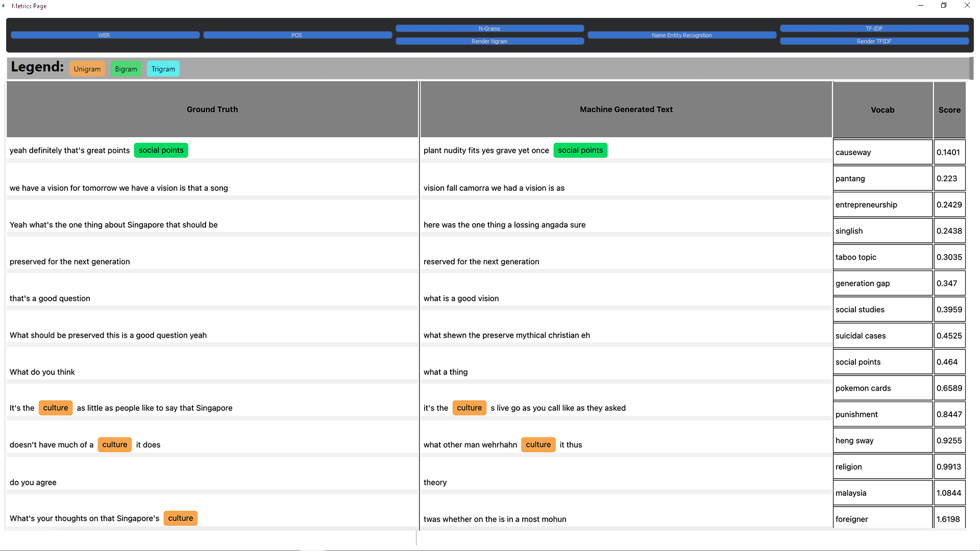
Task: Click the culture unigram tag in Ground Truth
Action: (55, 408)
